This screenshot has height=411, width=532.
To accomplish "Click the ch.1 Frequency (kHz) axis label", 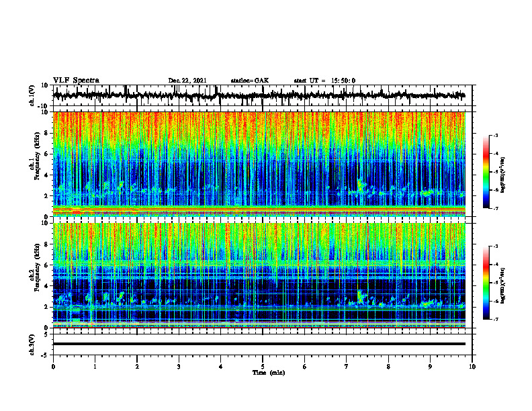I will [35, 156].
